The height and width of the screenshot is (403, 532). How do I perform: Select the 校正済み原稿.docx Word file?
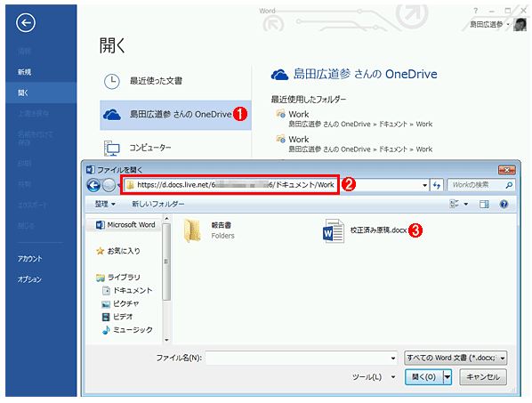(365, 230)
